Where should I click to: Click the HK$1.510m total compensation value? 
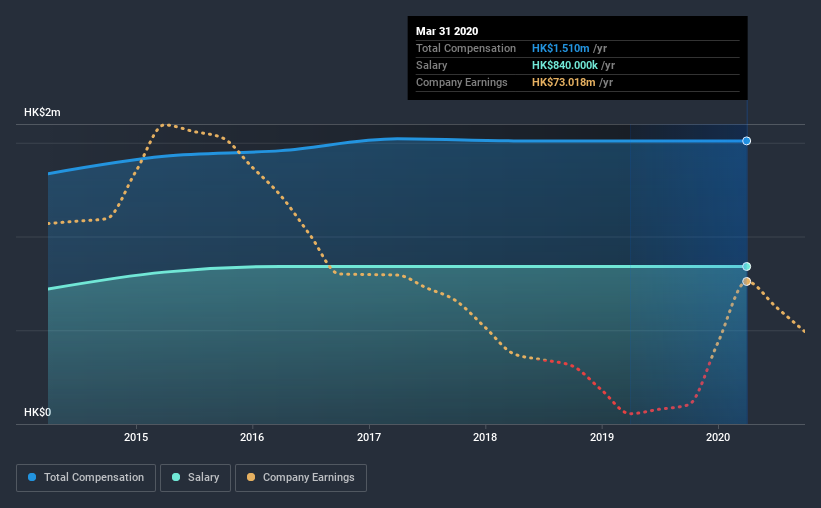point(561,48)
